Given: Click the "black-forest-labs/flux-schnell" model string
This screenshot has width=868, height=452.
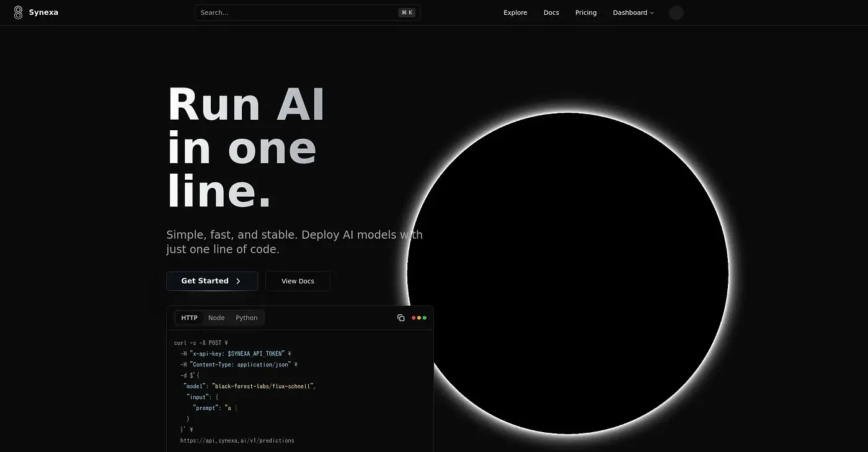Looking at the screenshot, I should click(263, 386).
